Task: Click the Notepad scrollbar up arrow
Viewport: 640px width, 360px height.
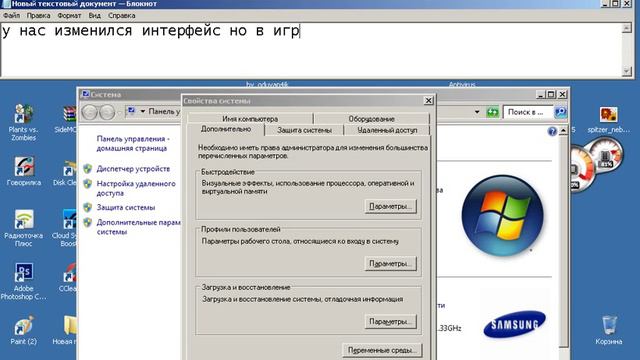Action: click(x=627, y=28)
